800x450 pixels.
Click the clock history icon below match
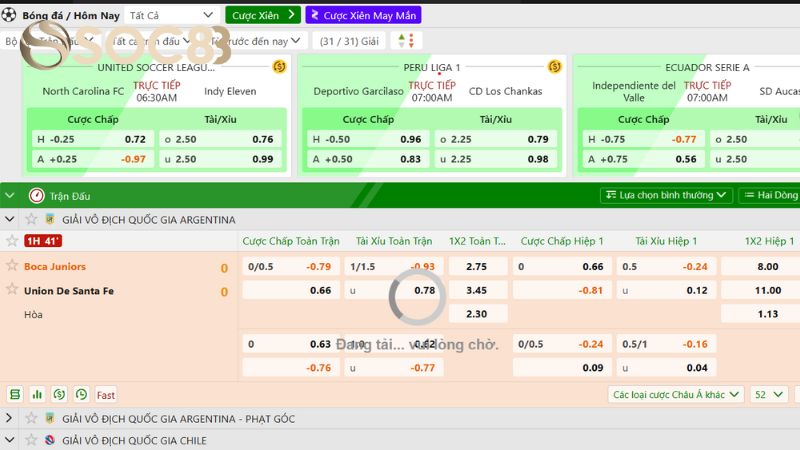(x=81, y=394)
